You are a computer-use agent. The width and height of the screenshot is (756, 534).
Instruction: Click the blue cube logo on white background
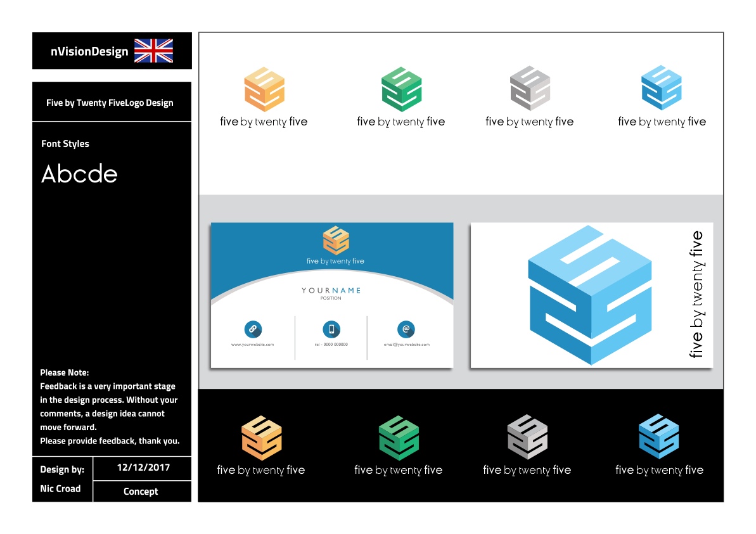(662, 87)
